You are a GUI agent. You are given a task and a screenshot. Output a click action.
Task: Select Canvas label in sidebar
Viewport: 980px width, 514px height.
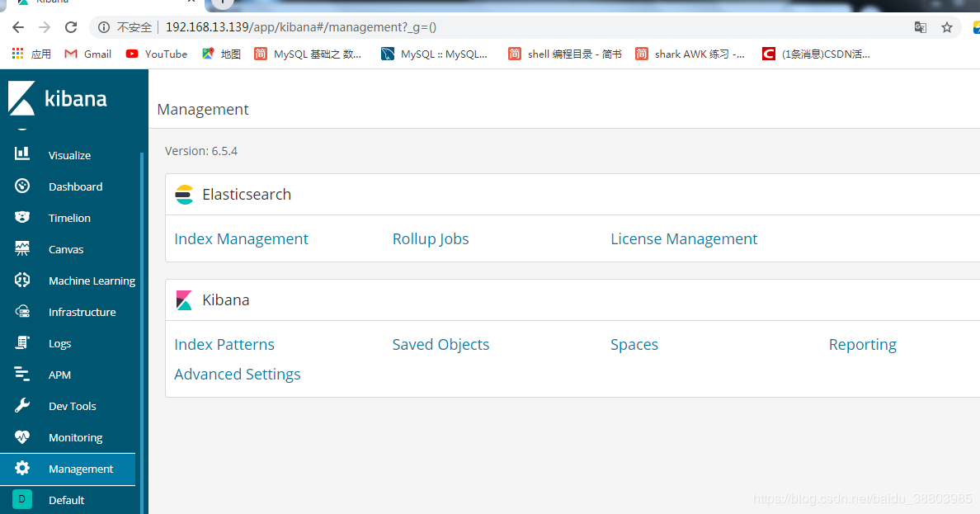66,249
